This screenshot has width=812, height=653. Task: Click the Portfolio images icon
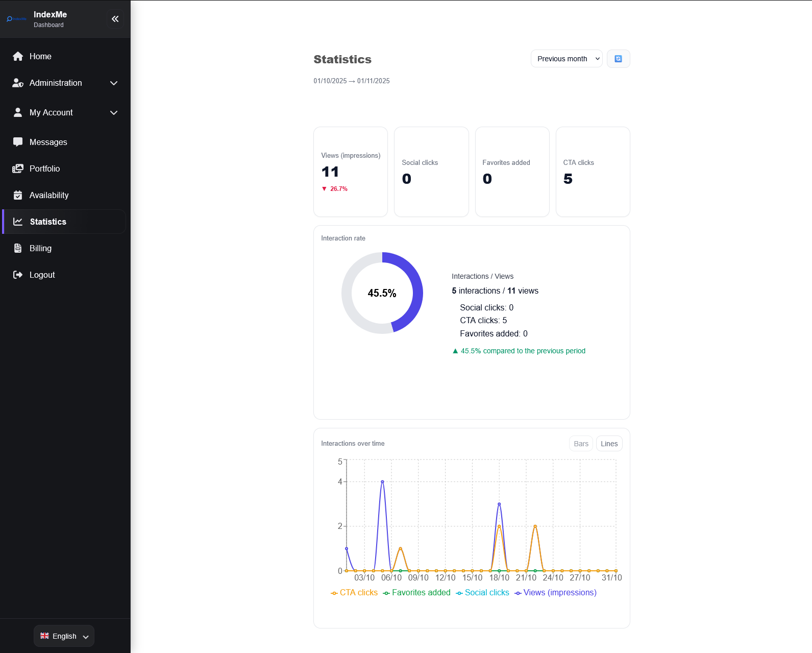18,168
